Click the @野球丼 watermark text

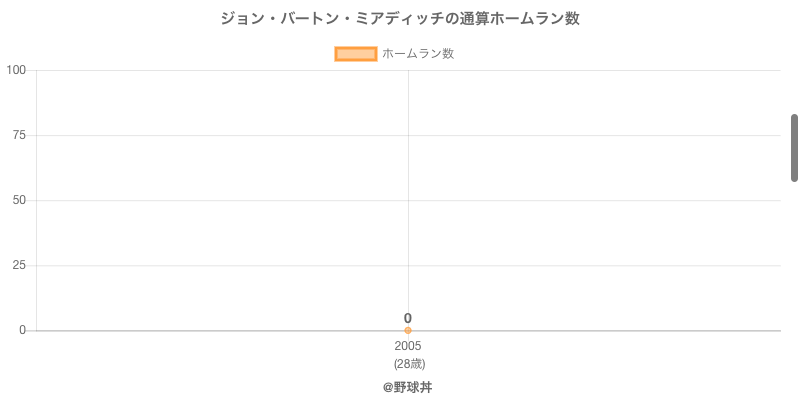pos(408,388)
